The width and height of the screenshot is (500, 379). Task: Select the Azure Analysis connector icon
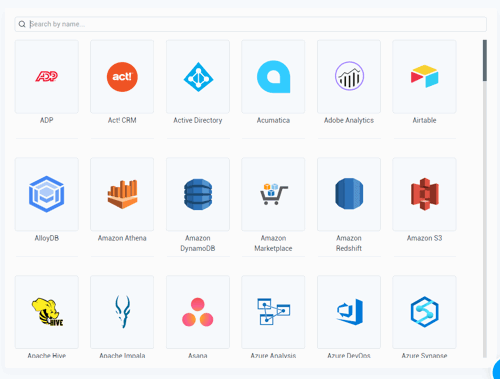click(x=273, y=312)
